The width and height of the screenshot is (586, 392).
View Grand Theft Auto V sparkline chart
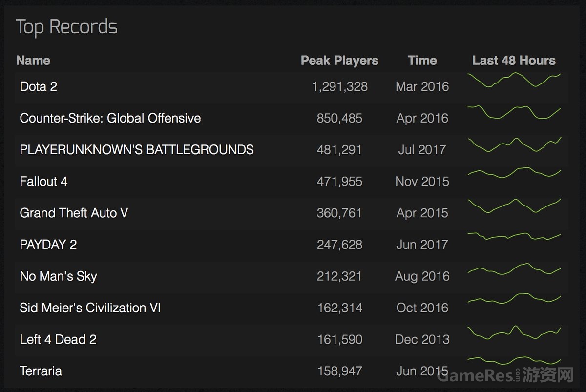point(514,206)
